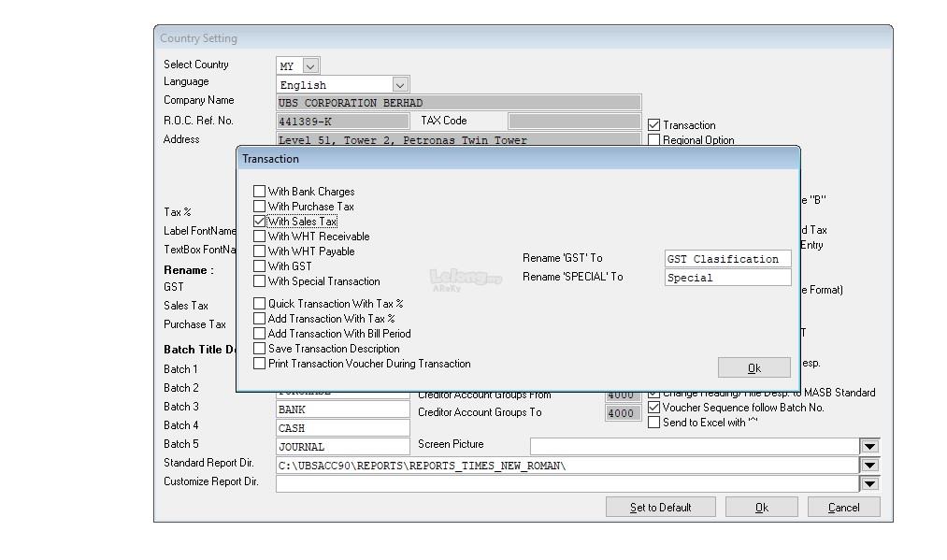This screenshot has width=947, height=560.
Task: Open the Select Country dropdown in Country Setting
Action: click(310, 65)
